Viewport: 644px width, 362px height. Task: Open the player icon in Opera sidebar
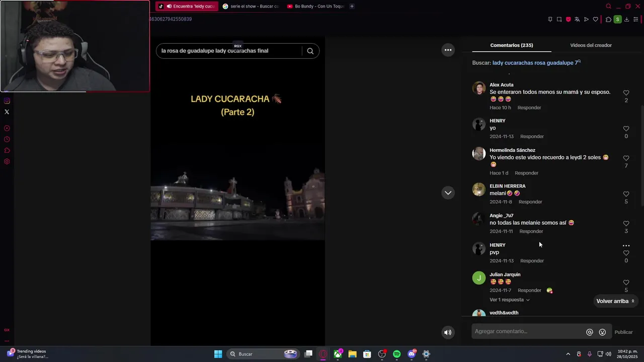[x=7, y=128]
